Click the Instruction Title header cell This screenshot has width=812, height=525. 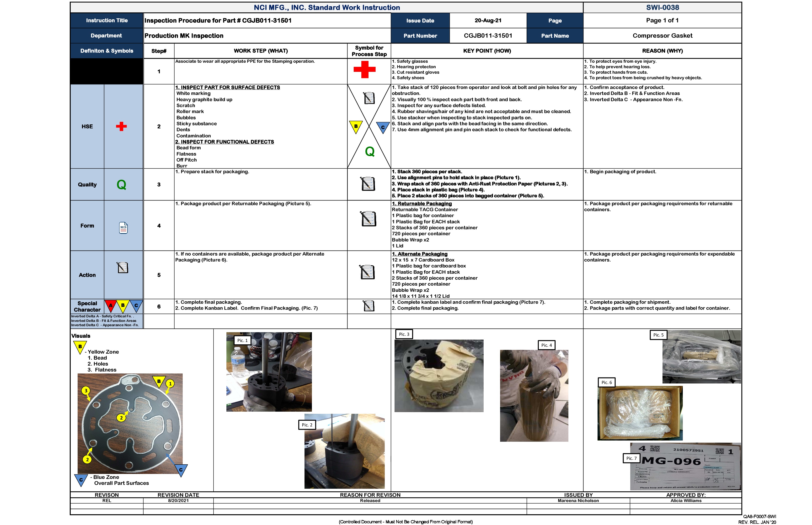point(107,21)
